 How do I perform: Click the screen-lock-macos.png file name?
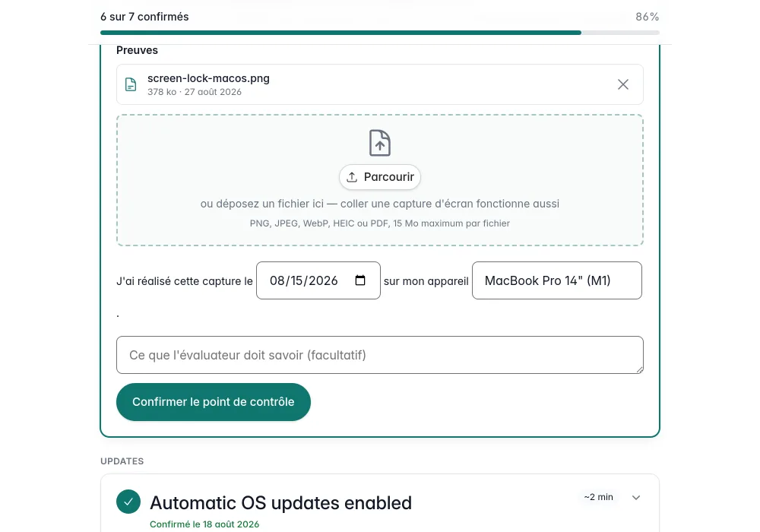click(208, 78)
